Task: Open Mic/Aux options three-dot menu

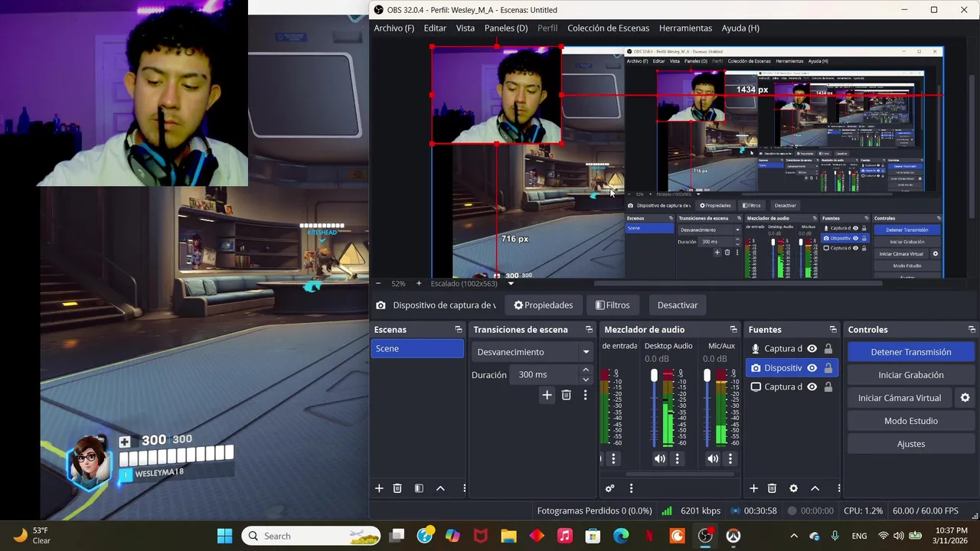Action: pyautogui.click(x=730, y=459)
